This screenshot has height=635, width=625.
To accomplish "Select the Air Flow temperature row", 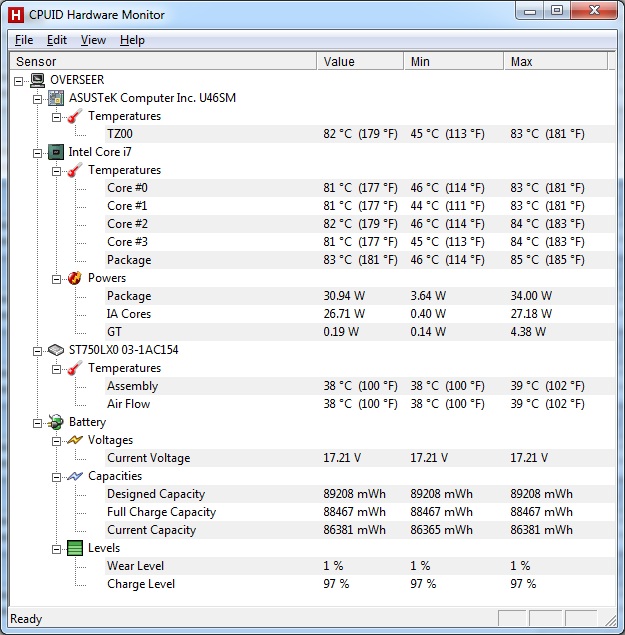I will 360,404.
